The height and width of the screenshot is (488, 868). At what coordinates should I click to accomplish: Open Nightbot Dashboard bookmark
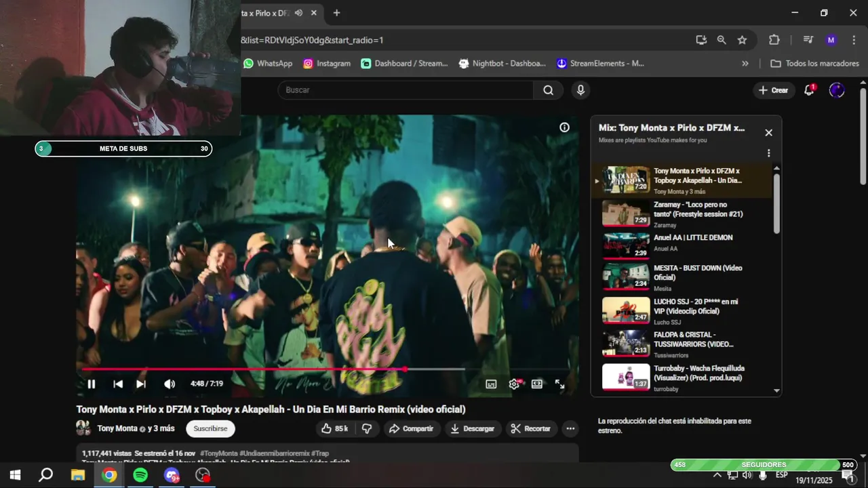(x=502, y=63)
